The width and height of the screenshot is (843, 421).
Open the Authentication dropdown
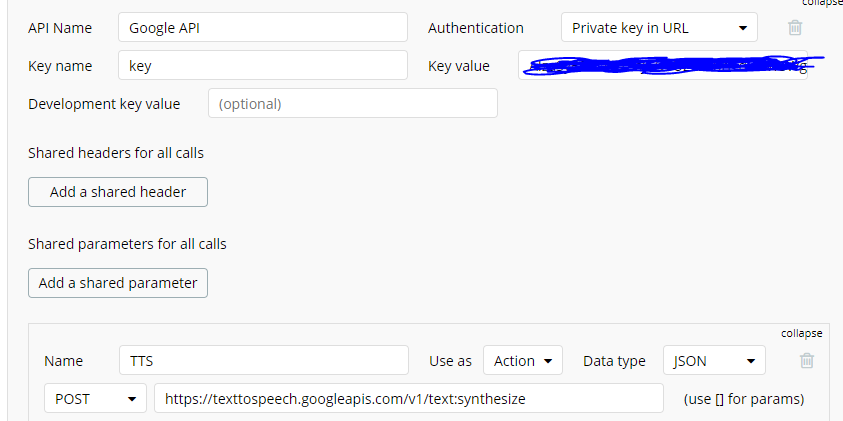click(x=659, y=28)
